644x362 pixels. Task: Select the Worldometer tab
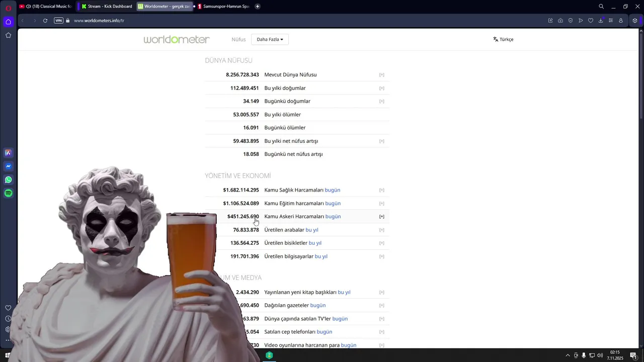(x=165, y=7)
